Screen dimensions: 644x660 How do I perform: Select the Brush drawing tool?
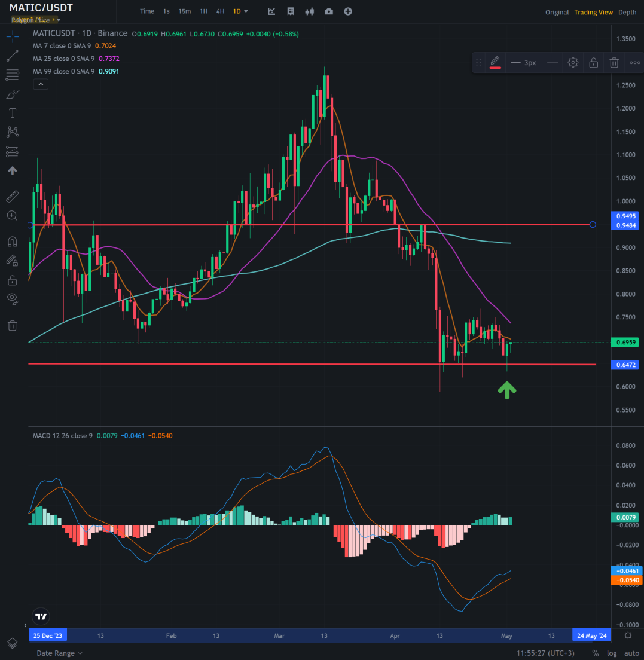[x=12, y=93]
